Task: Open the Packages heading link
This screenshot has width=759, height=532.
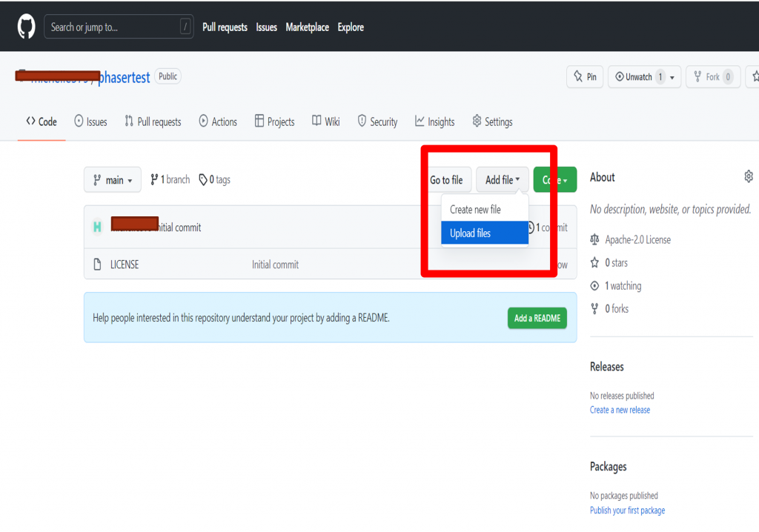Action: tap(608, 466)
